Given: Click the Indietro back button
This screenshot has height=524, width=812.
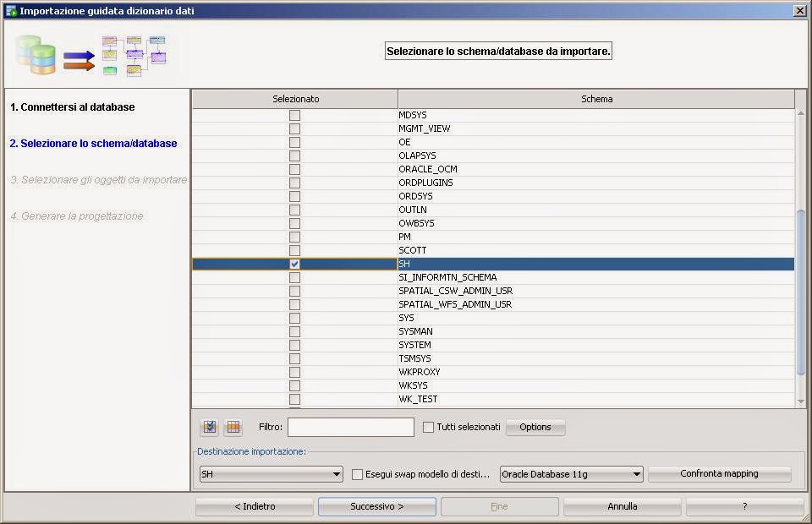Looking at the screenshot, I should click(x=255, y=506).
